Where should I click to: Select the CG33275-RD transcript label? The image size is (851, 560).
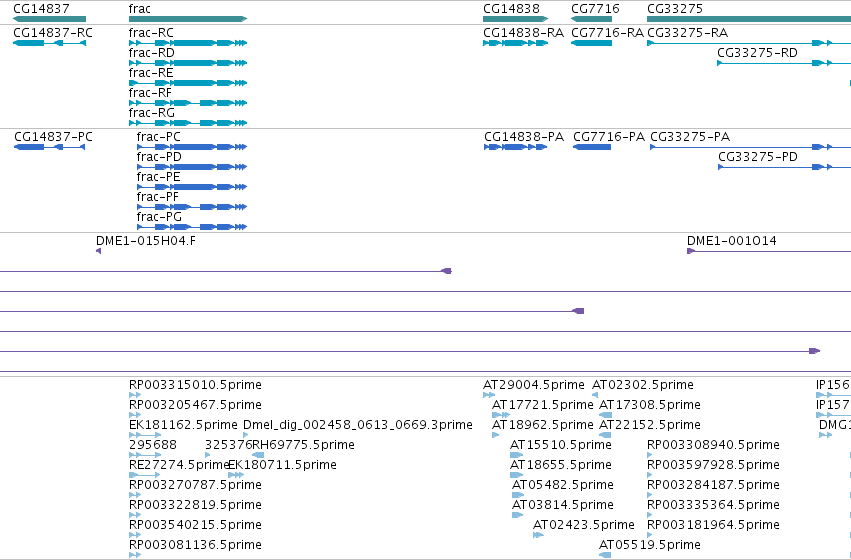[x=757, y=53]
